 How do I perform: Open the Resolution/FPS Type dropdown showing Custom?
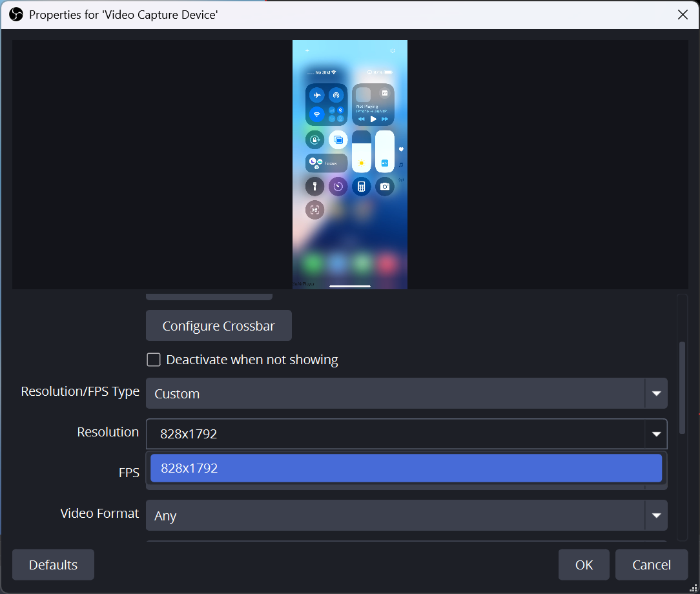[407, 393]
